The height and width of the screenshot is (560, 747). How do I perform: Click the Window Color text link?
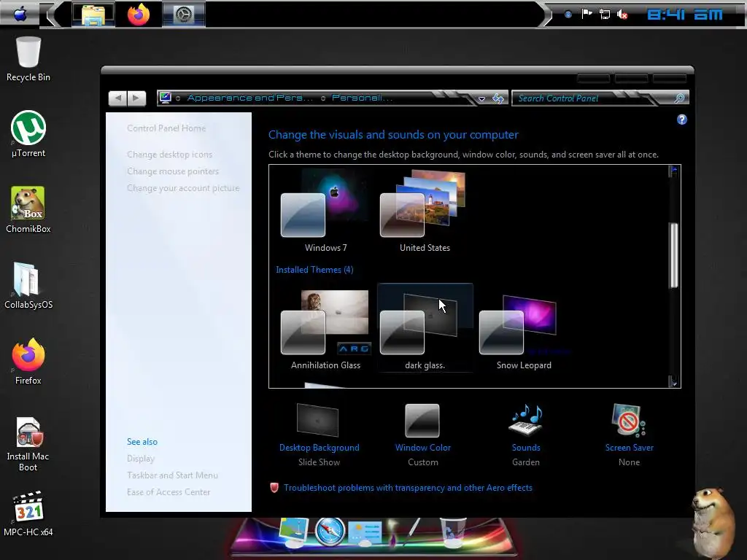click(x=423, y=448)
